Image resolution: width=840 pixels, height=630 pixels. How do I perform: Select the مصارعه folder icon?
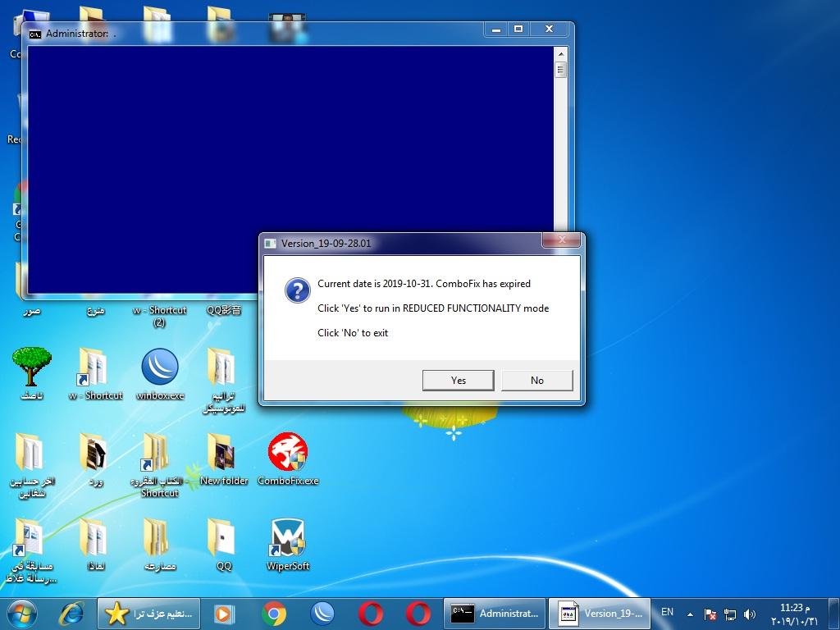click(160, 545)
